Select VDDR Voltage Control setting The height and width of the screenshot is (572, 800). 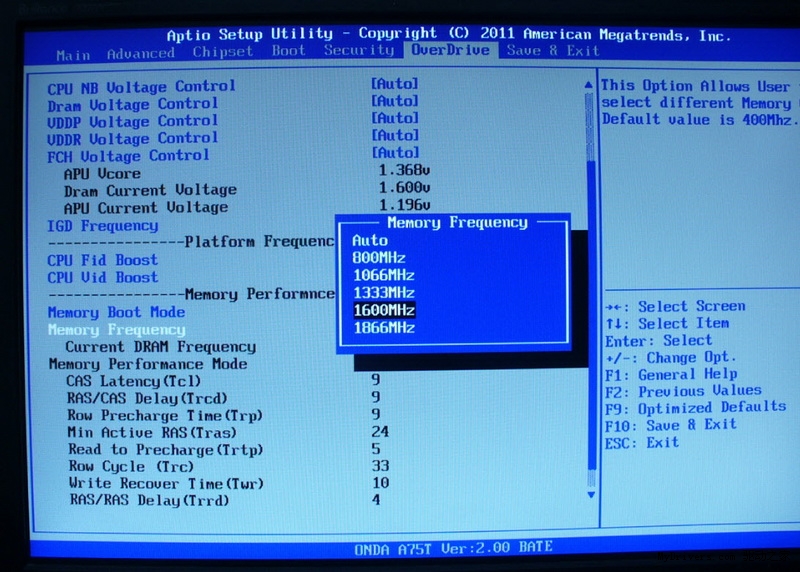tap(133, 139)
